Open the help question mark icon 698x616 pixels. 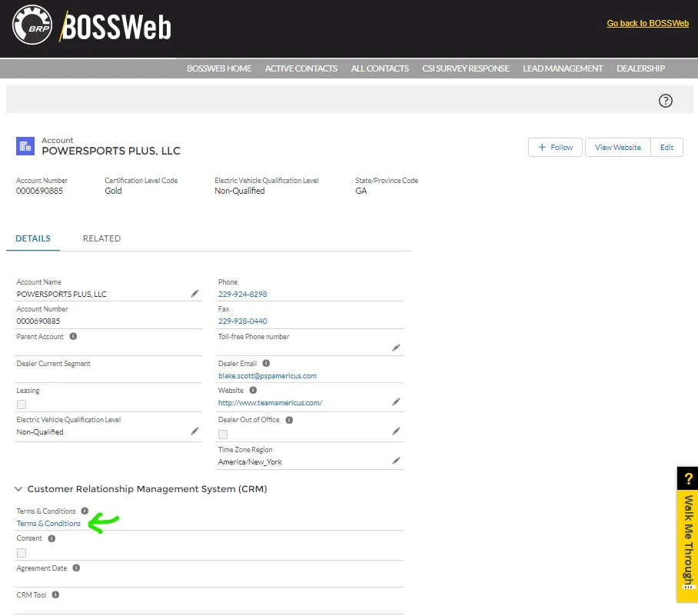point(666,101)
